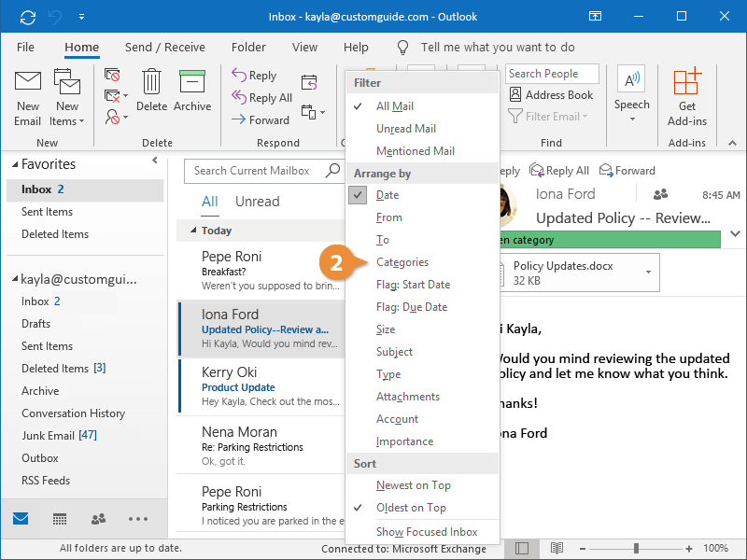Open the Calendar view icon
747x560 pixels.
coord(60,519)
